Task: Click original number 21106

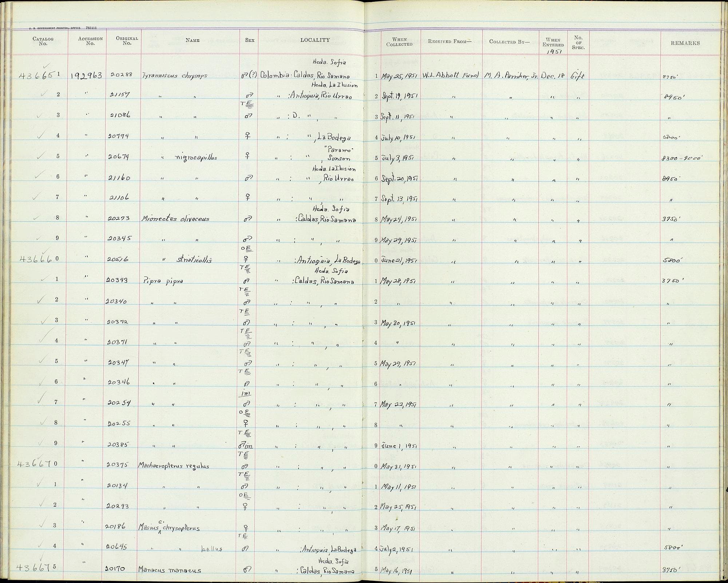Action: 119,198
